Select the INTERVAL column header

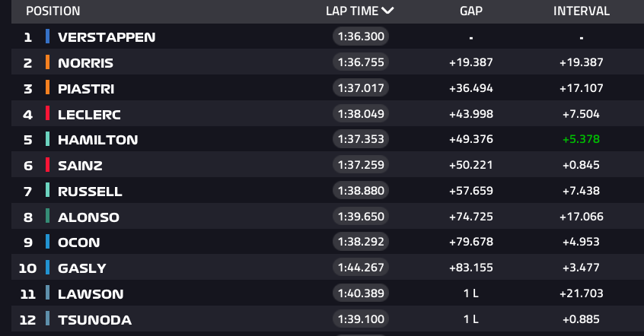point(581,11)
